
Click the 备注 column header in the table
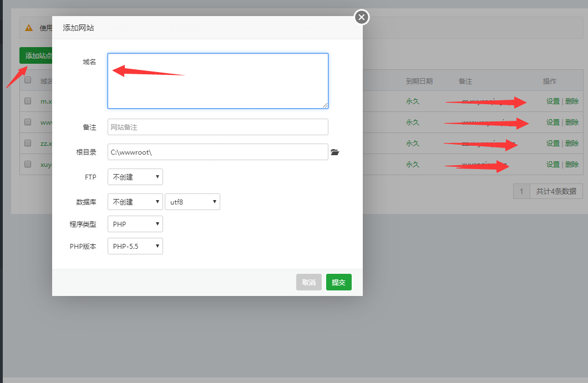[x=465, y=81]
